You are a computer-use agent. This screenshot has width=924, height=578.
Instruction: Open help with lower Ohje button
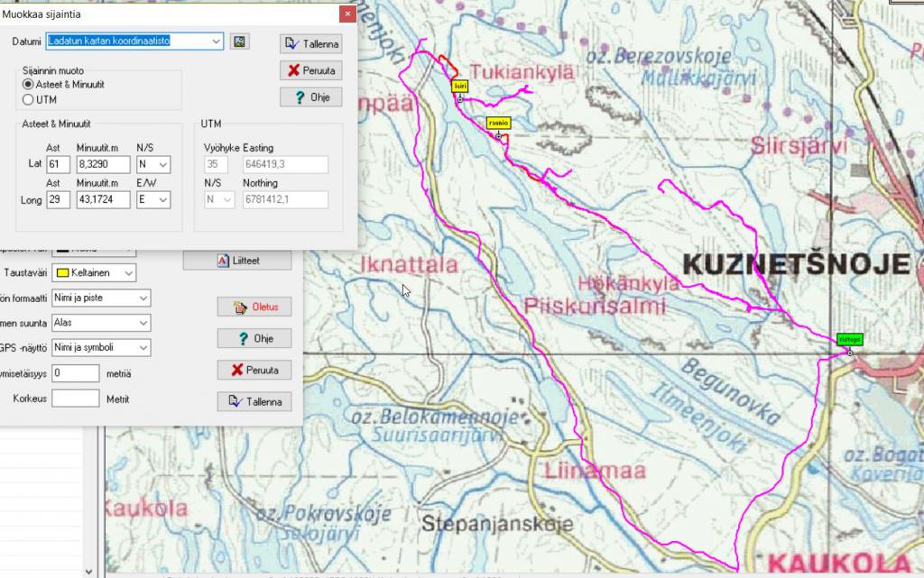(255, 339)
